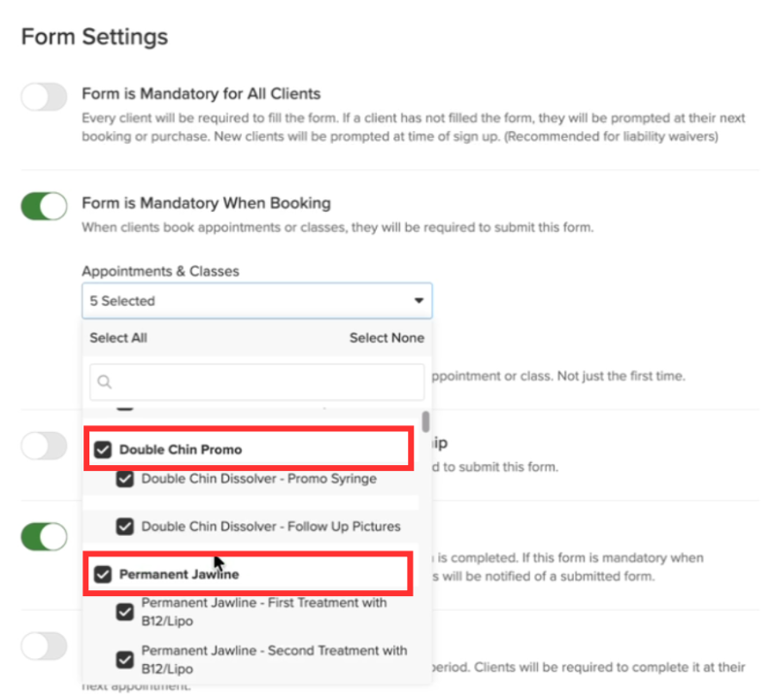The height and width of the screenshot is (700, 774).
Task: Click Select All in the dropdown
Action: pos(118,338)
